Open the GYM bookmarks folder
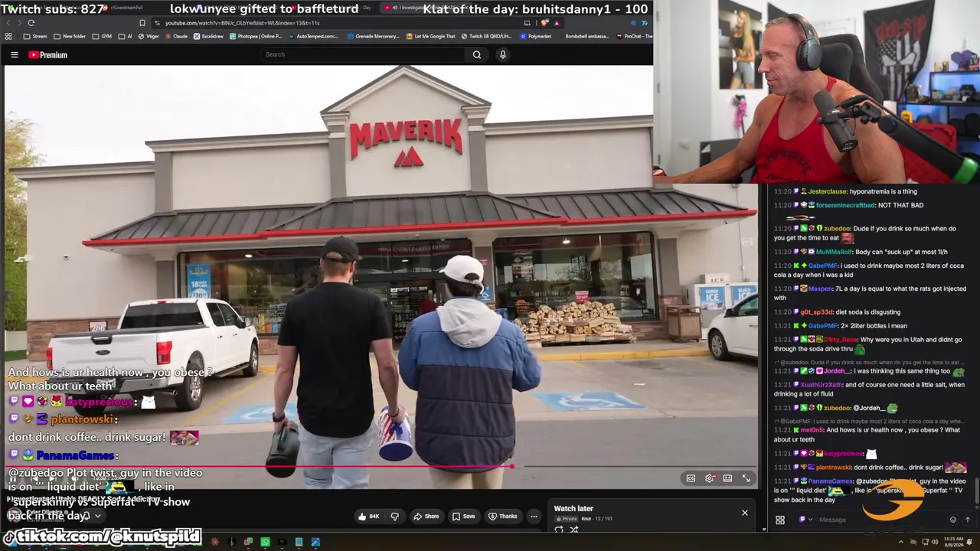Image resolution: width=980 pixels, height=551 pixels. coord(102,36)
